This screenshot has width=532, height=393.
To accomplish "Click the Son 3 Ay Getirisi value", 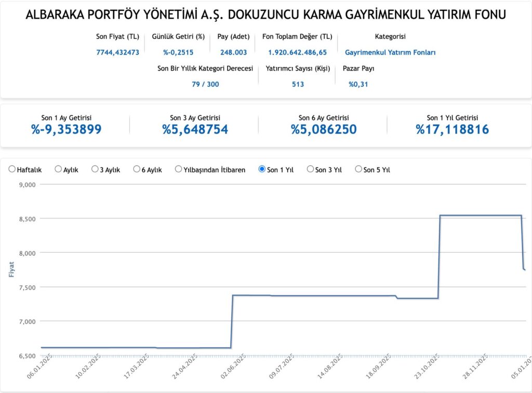I will click(x=195, y=129).
